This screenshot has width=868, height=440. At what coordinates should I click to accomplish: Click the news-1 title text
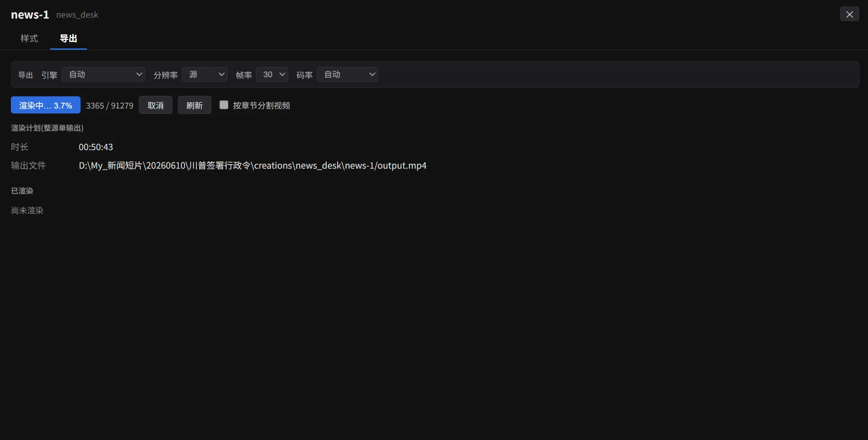[x=30, y=14]
